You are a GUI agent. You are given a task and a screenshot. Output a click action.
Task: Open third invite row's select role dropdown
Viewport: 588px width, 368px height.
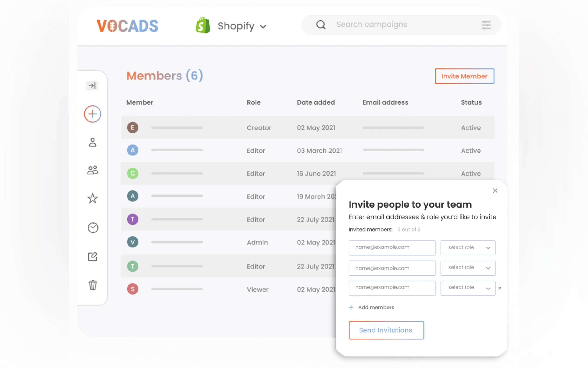tap(467, 288)
